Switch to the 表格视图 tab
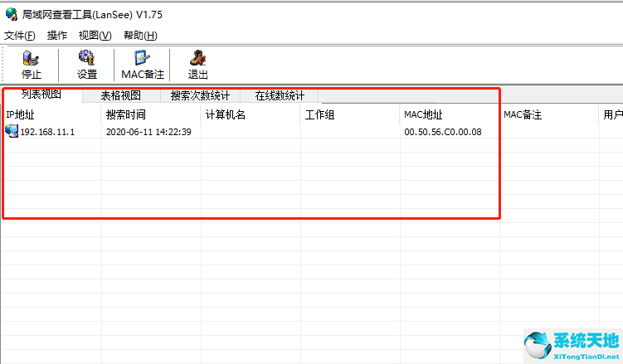The height and width of the screenshot is (364, 623). pyautogui.click(x=121, y=95)
